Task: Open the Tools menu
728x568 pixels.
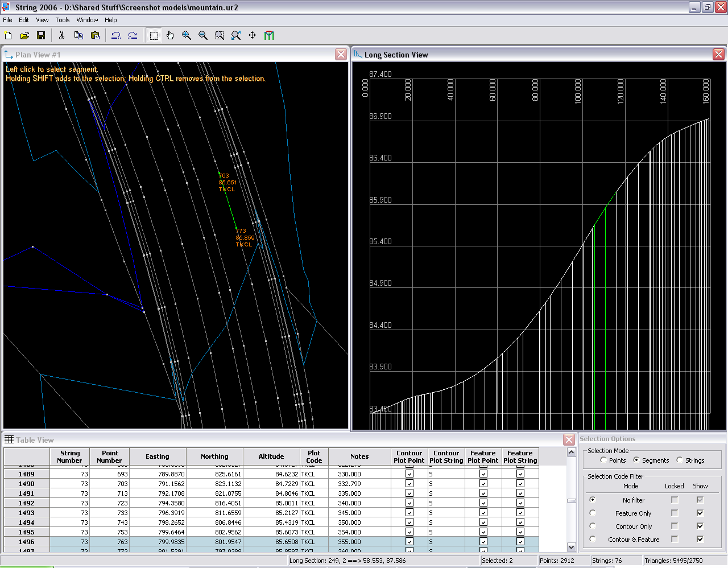Action: click(x=63, y=20)
